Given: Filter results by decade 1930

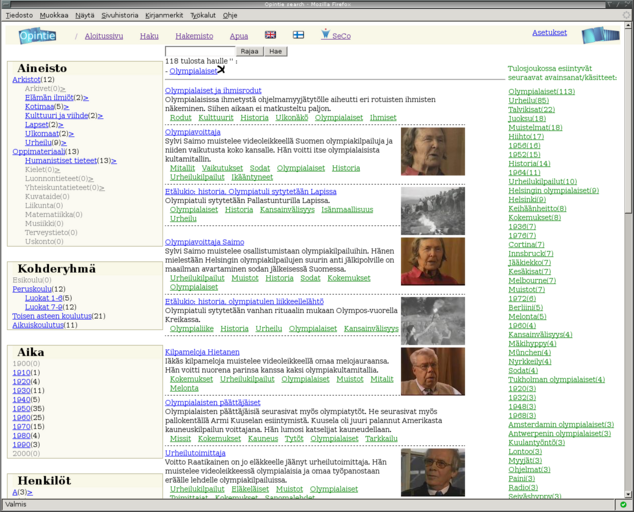Looking at the screenshot, I should pos(21,390).
